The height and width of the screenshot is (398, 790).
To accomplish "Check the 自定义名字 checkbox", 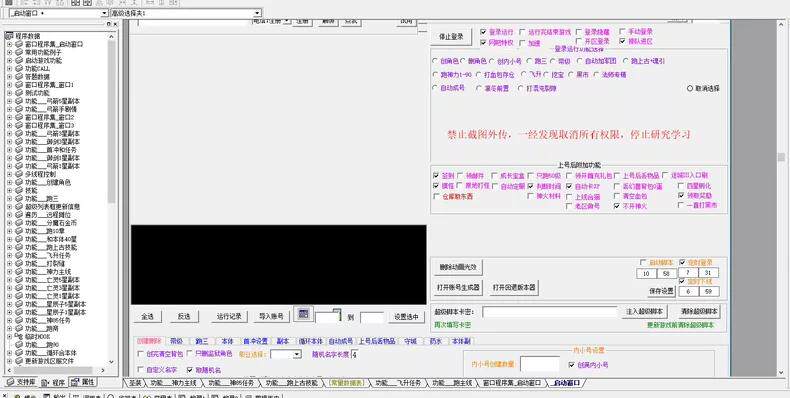I will click(141, 370).
